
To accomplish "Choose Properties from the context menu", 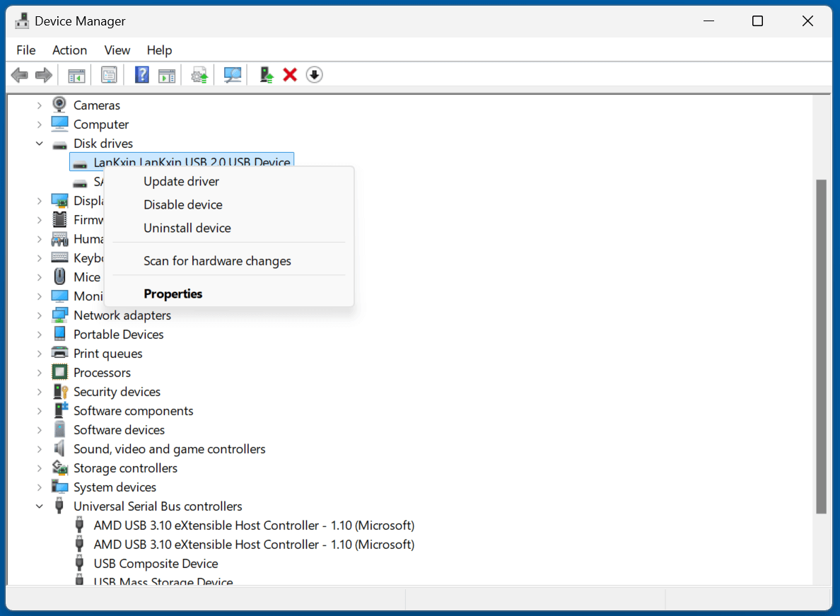I will coord(173,294).
